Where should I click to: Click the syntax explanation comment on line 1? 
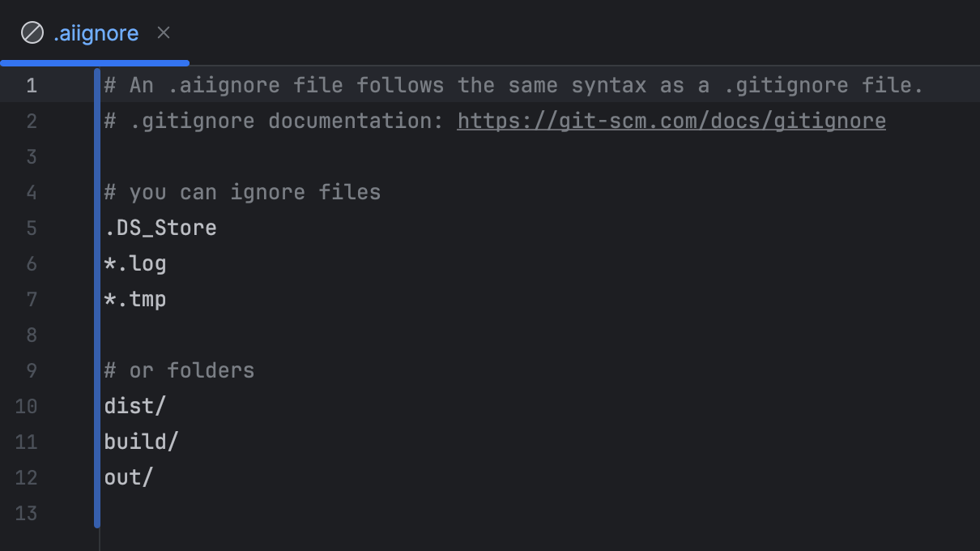[x=510, y=85]
